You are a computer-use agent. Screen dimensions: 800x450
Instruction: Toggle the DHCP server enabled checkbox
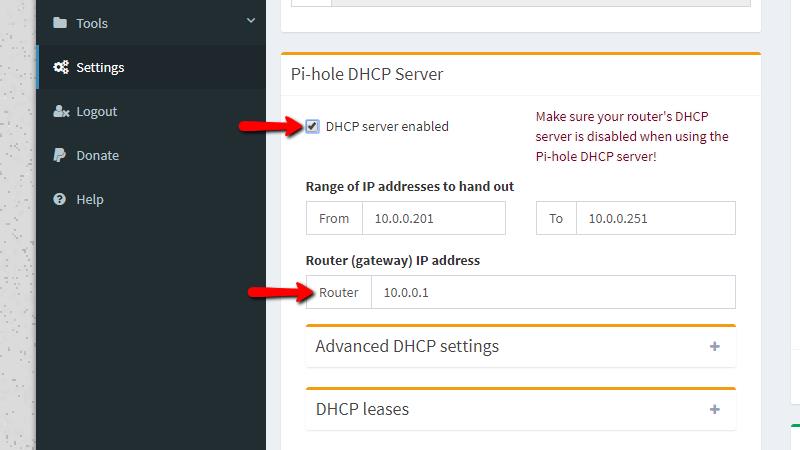coord(312,126)
